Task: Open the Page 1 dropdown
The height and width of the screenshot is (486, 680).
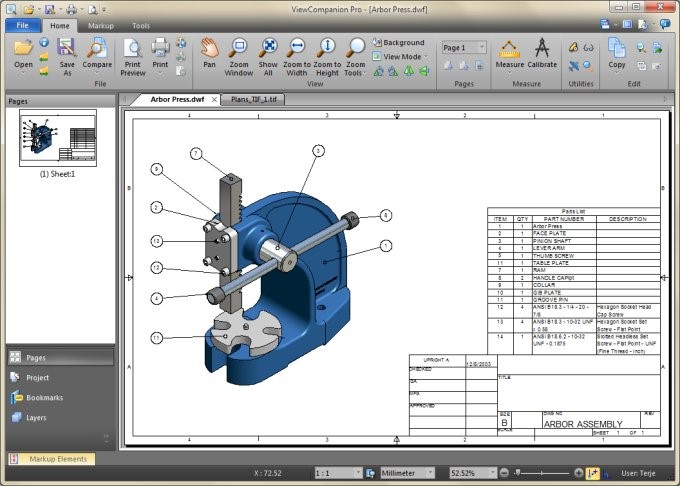Action: (464, 47)
